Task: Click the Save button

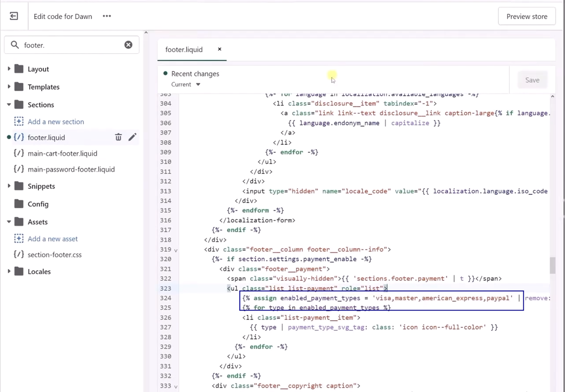Action: pos(532,80)
